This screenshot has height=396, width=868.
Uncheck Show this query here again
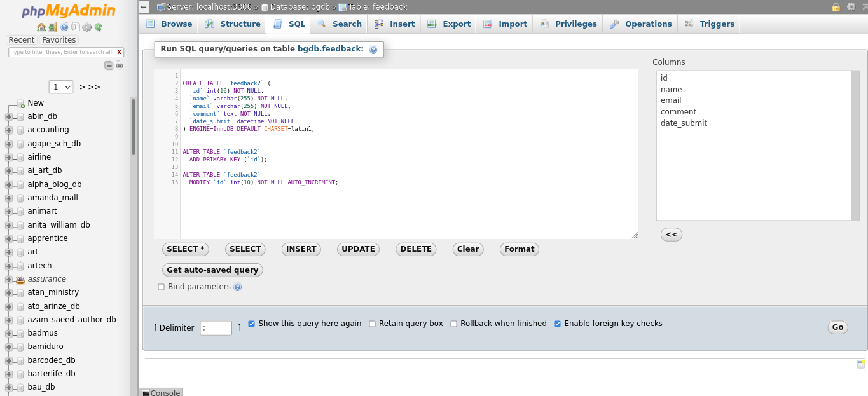click(252, 324)
